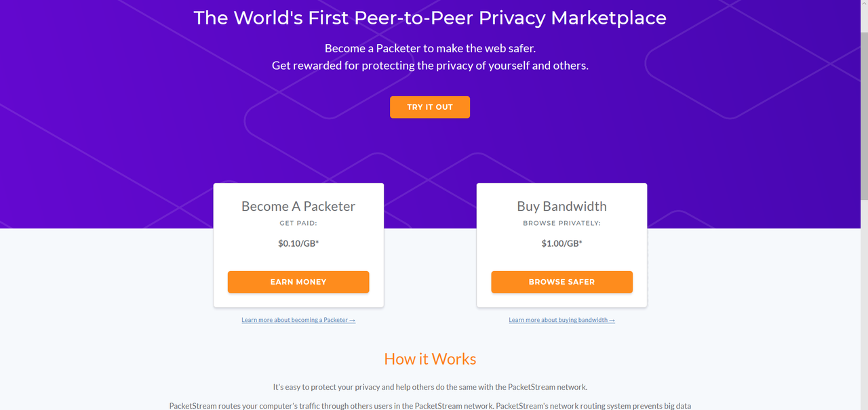Click the BROWSE PRIVATELY: label
The image size is (868, 410).
(x=561, y=223)
